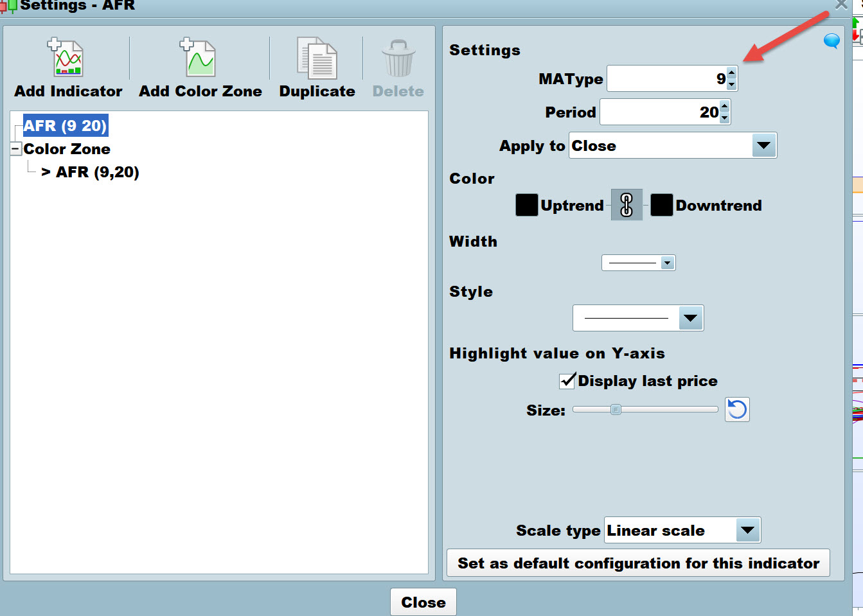The height and width of the screenshot is (616, 863).
Task: Click the Period number field
Action: pos(660,112)
